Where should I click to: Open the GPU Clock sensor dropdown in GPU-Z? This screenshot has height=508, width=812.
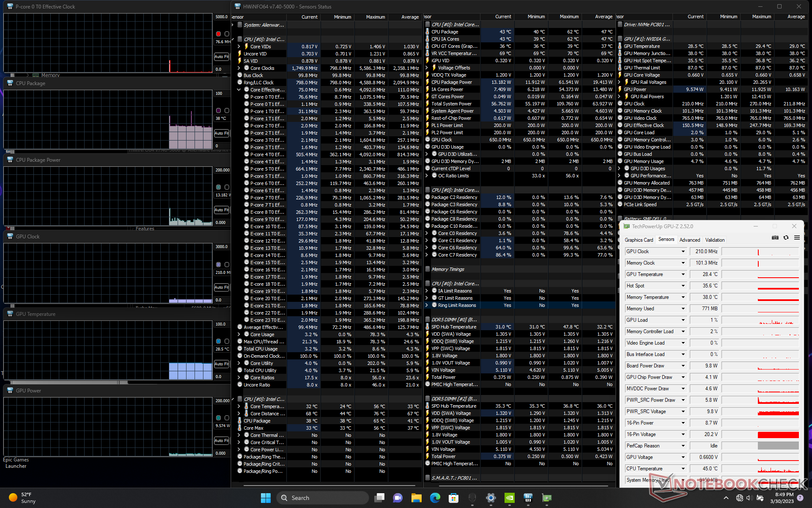[x=683, y=251]
